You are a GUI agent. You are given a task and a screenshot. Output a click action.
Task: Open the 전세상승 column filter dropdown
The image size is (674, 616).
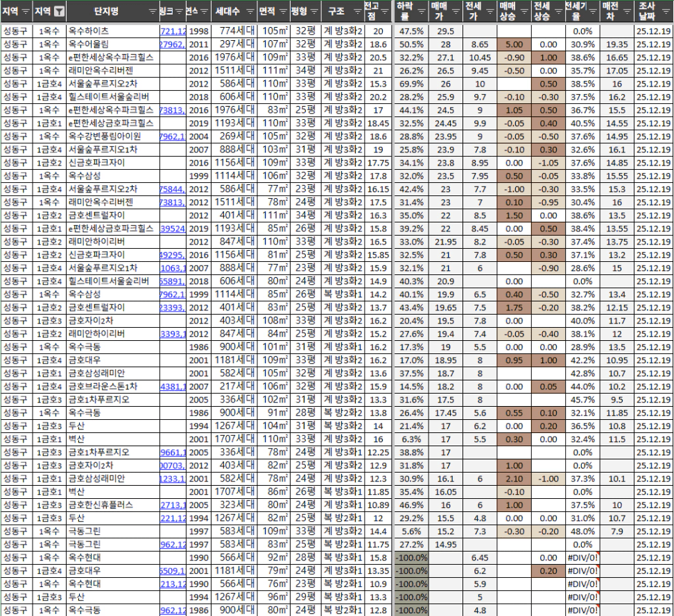click(558, 12)
